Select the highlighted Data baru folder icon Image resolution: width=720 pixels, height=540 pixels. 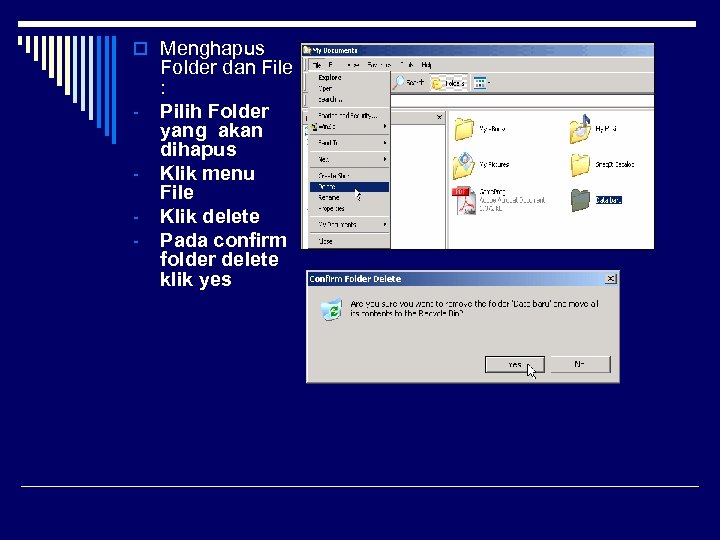(x=580, y=200)
